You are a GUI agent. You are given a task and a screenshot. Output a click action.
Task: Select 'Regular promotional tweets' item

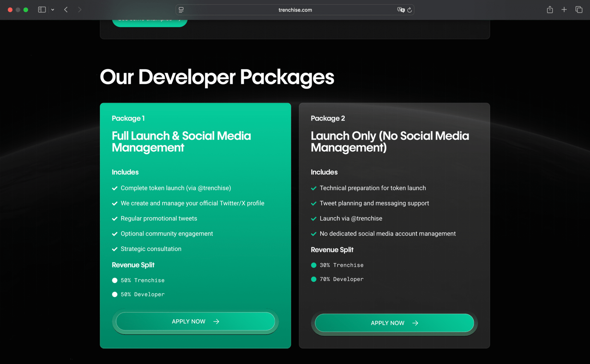[159, 218]
